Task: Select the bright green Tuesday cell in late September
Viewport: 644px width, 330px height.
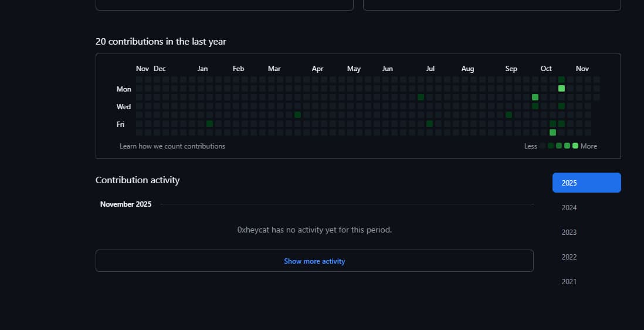Action: (535, 97)
